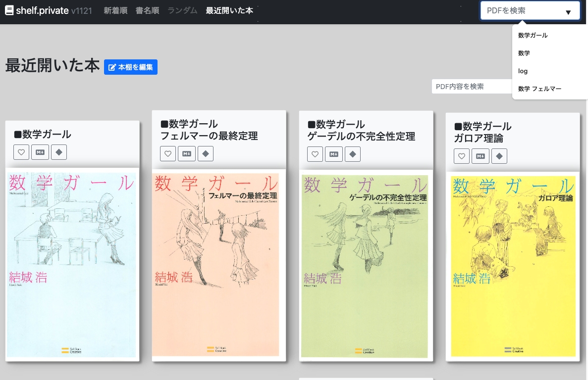Open the blue 数学ガール book cover
588x380 pixels.
click(x=72, y=264)
